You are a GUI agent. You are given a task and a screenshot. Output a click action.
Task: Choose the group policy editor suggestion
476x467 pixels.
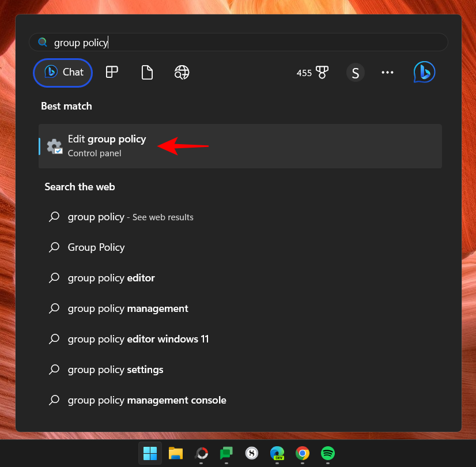pyautogui.click(x=111, y=278)
